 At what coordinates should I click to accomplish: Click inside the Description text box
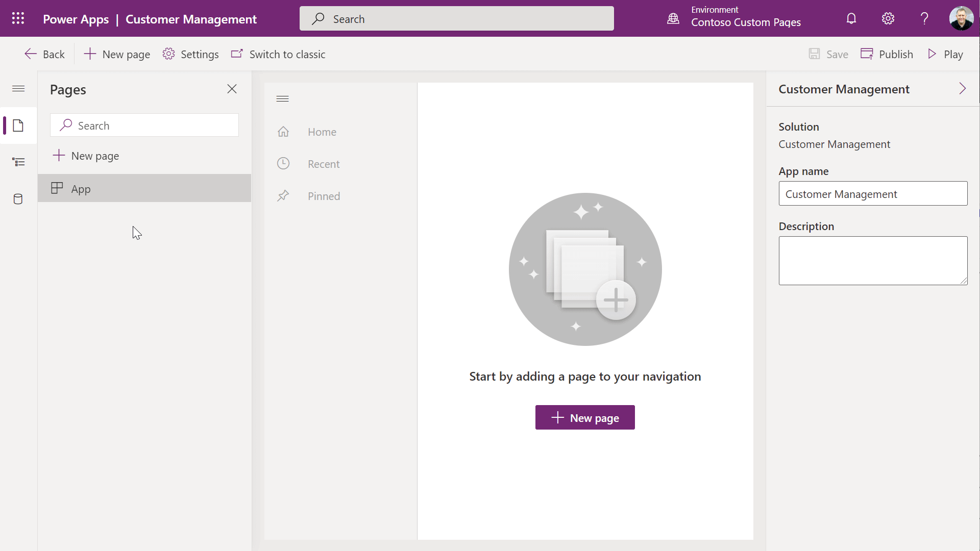pos(872,261)
